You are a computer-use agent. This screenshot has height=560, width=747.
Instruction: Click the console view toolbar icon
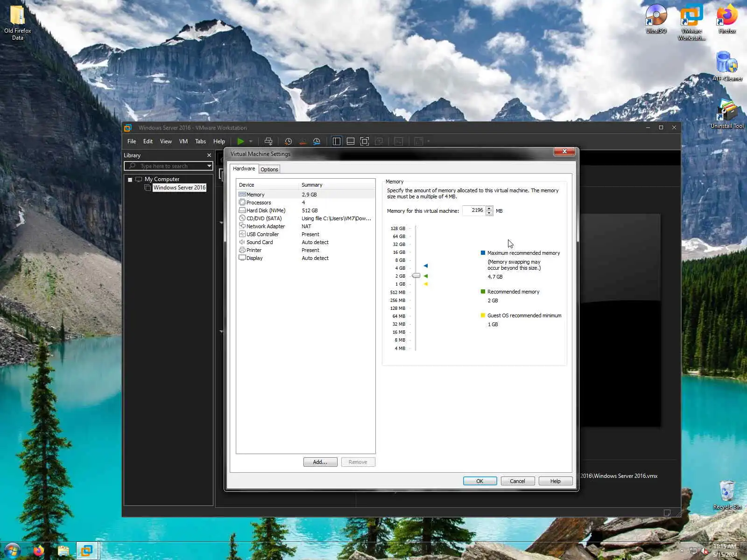[399, 141]
